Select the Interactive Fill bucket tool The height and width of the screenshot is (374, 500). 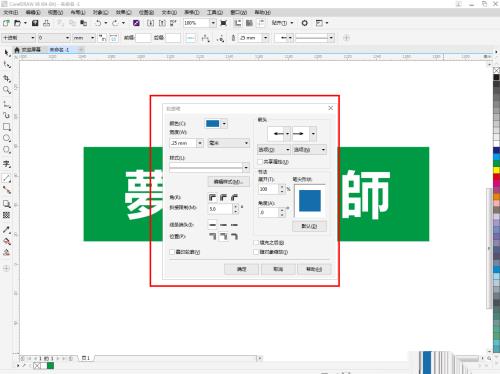pyautogui.click(x=7, y=241)
